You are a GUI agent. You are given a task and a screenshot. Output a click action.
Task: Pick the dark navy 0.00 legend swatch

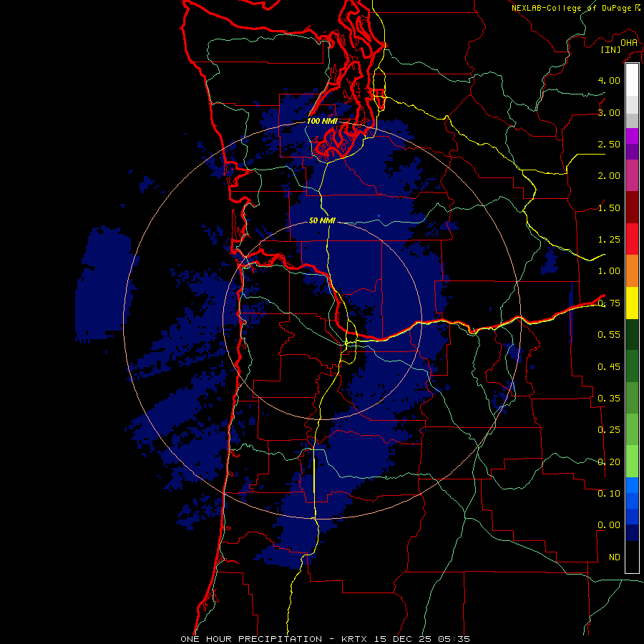coord(632,533)
